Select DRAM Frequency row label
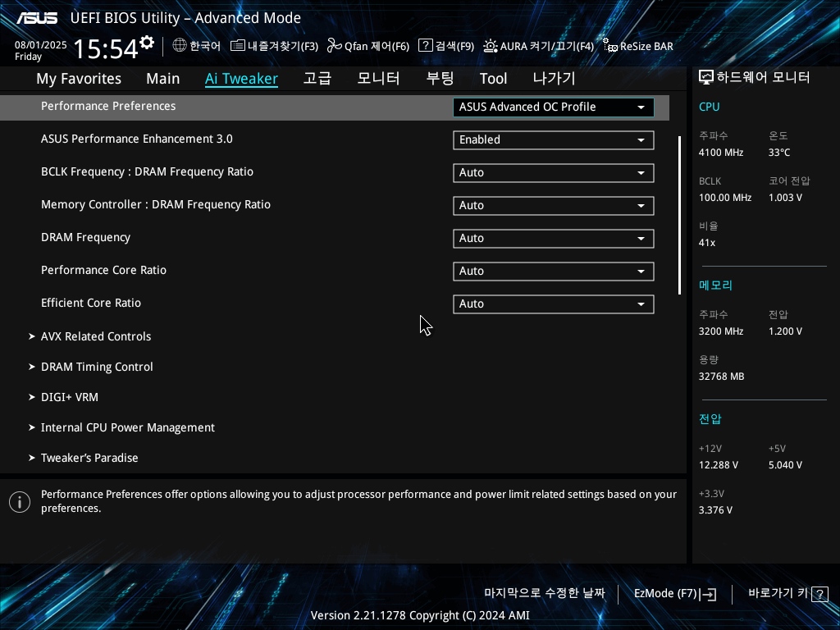The height and width of the screenshot is (630, 840). [85, 237]
